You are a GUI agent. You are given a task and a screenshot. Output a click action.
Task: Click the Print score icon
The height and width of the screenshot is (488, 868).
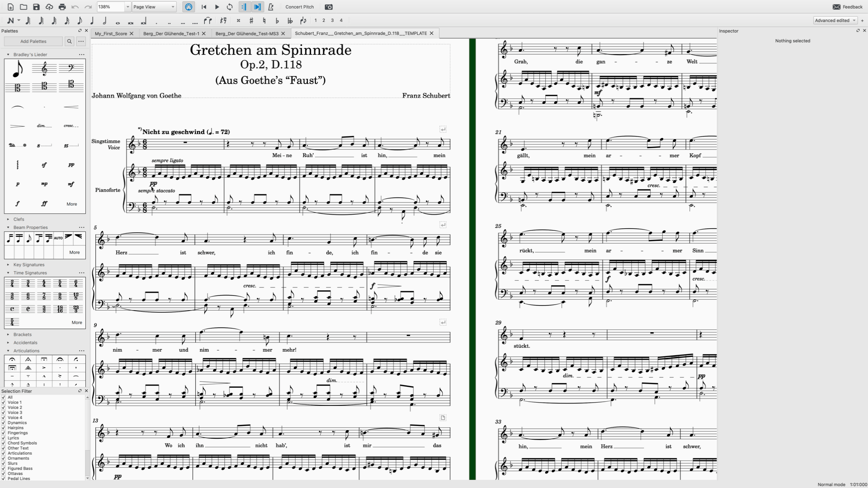62,7
